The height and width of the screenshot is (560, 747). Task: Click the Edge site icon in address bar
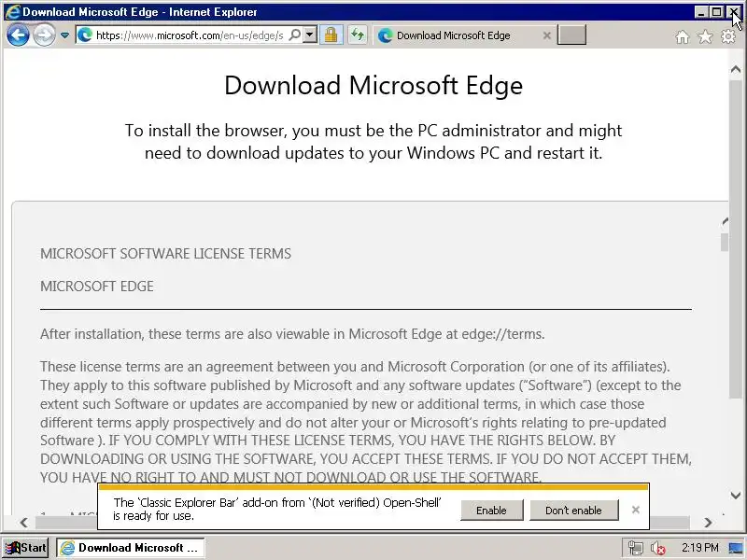tap(85, 35)
